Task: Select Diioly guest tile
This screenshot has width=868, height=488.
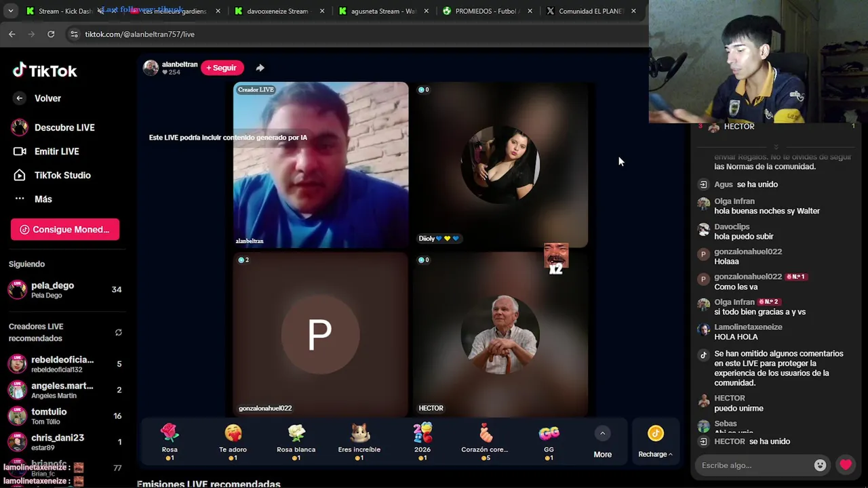Action: [x=500, y=165]
